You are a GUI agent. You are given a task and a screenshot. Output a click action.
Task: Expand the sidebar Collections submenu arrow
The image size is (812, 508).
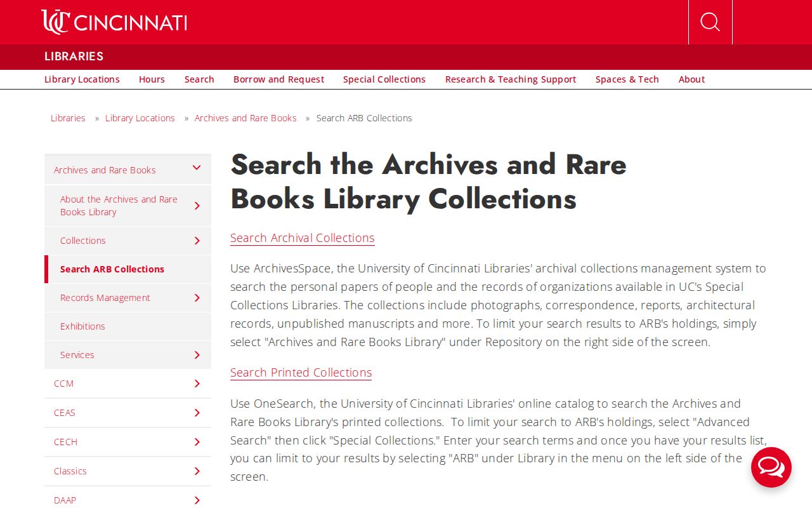[x=197, y=241]
